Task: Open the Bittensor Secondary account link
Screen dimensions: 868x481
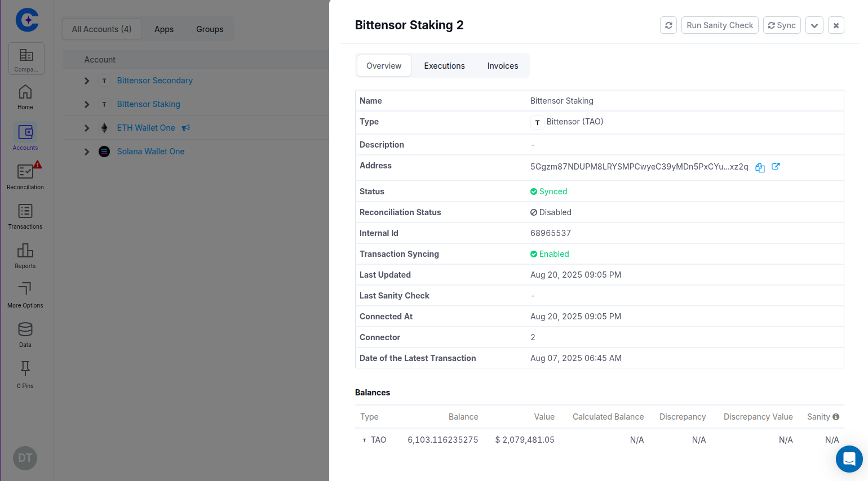Action: (x=155, y=81)
